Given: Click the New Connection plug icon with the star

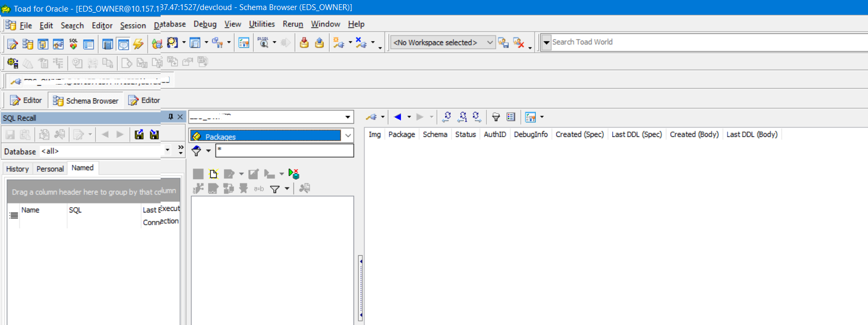Looking at the screenshot, I should click(x=339, y=43).
